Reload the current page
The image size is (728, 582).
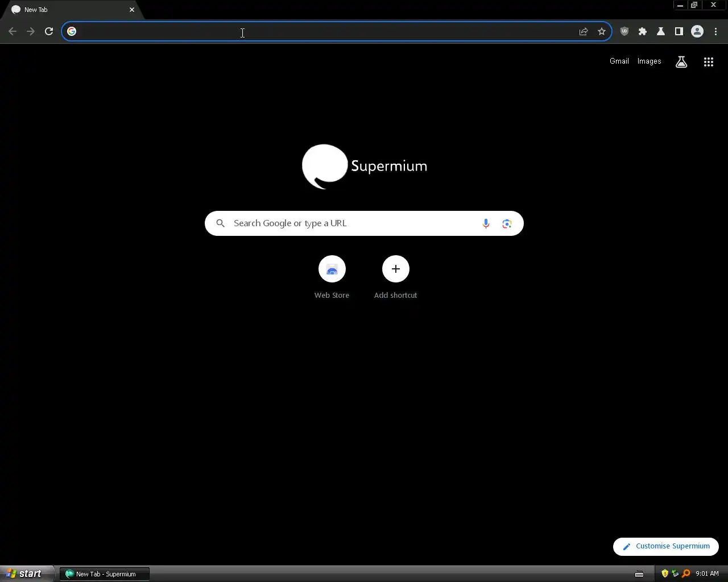(49, 31)
